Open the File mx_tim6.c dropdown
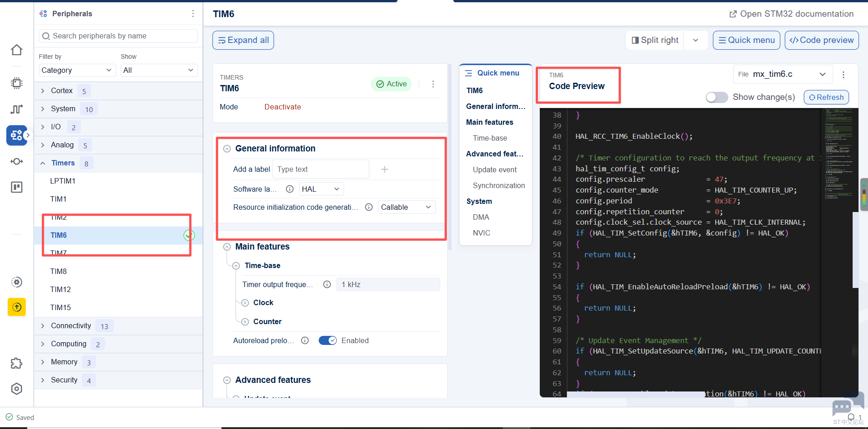This screenshot has height=429, width=868. [783, 74]
